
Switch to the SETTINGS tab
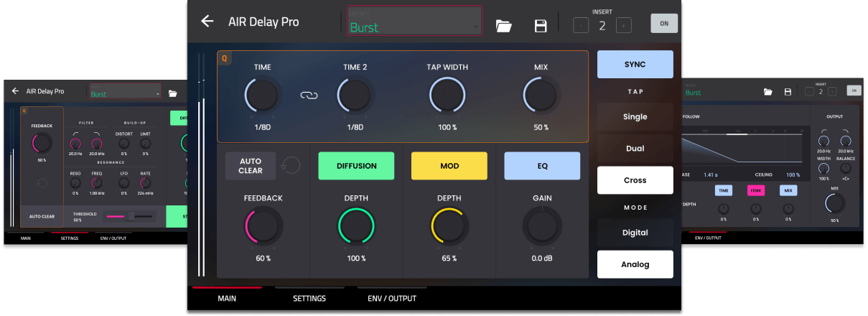309,298
